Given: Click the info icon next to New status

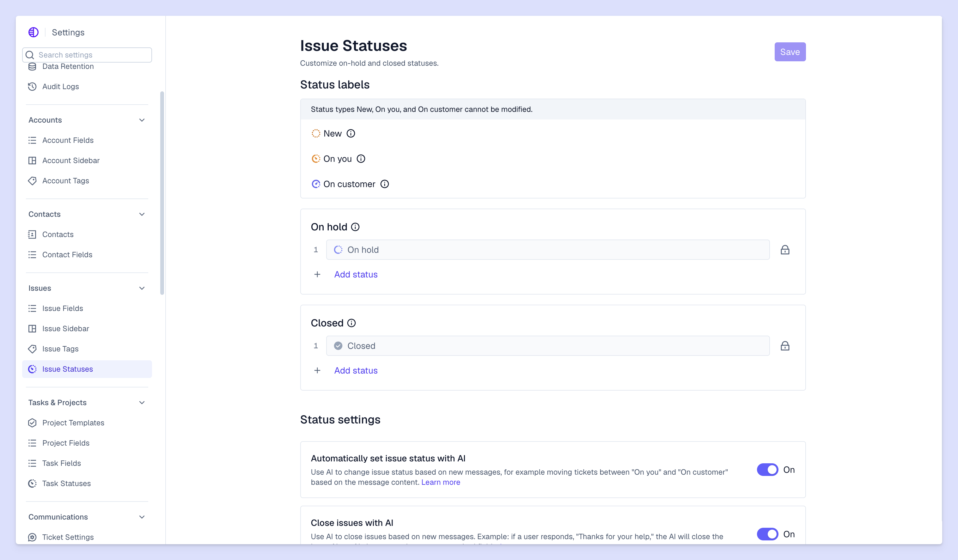Looking at the screenshot, I should pos(351,133).
